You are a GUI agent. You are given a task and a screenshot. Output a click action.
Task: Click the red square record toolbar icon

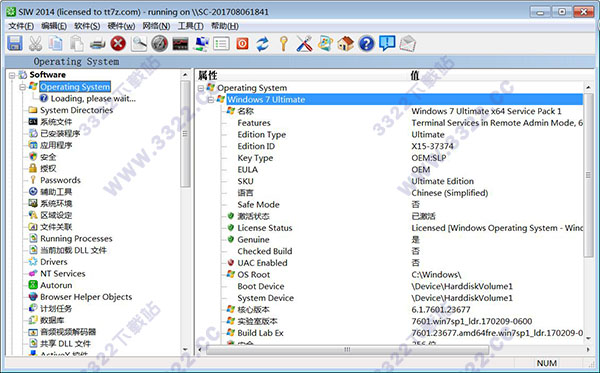(242, 44)
